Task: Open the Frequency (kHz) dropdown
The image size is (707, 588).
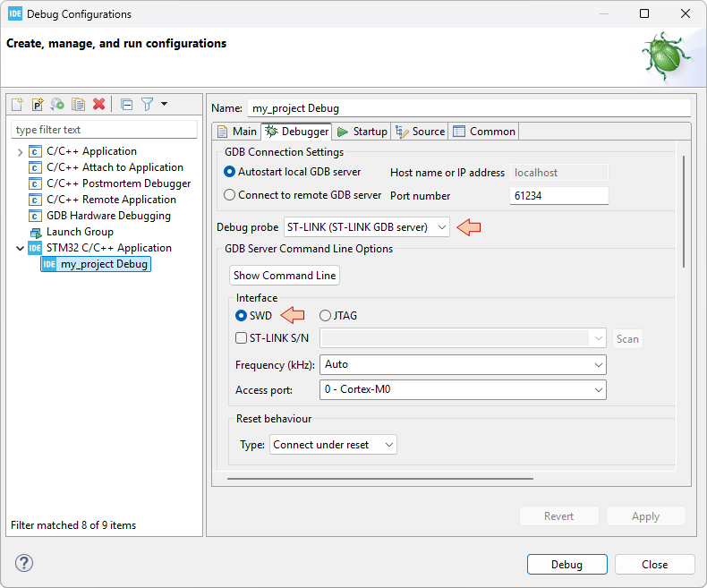Action: 463,365
